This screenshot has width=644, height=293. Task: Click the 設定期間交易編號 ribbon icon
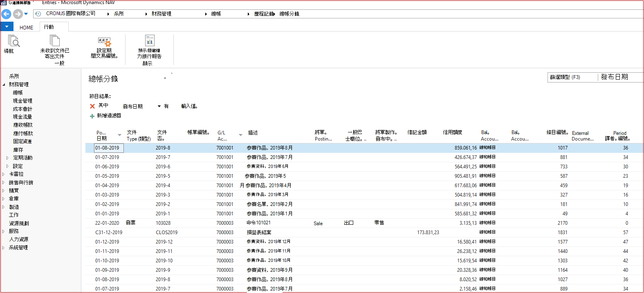[104, 42]
